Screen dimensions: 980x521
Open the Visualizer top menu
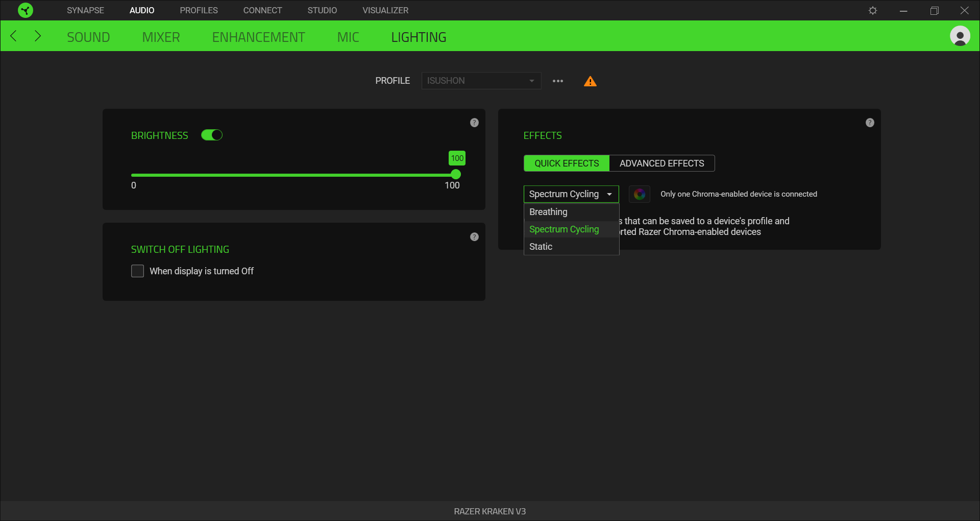[385, 10]
